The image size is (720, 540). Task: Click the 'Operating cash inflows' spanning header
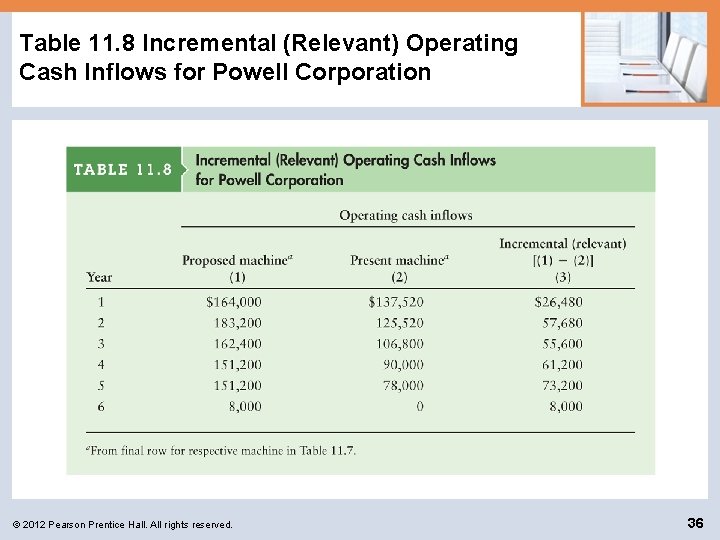pos(406,215)
